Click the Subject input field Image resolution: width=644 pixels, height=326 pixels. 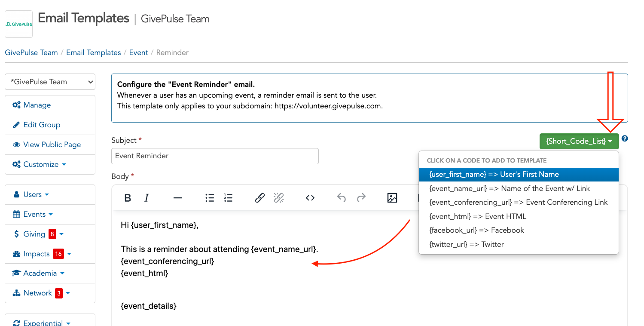[215, 156]
